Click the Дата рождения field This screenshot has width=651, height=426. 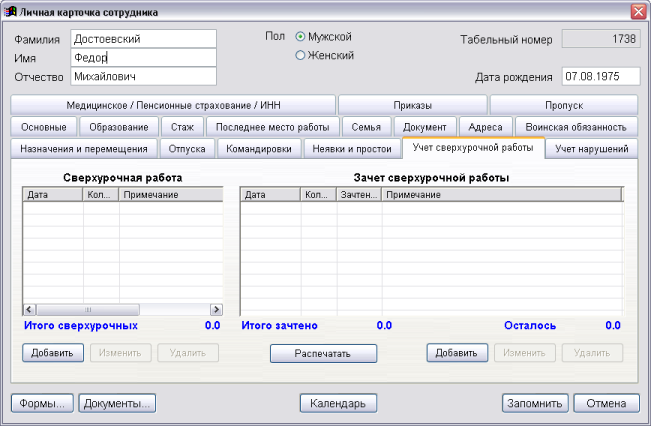(600, 76)
